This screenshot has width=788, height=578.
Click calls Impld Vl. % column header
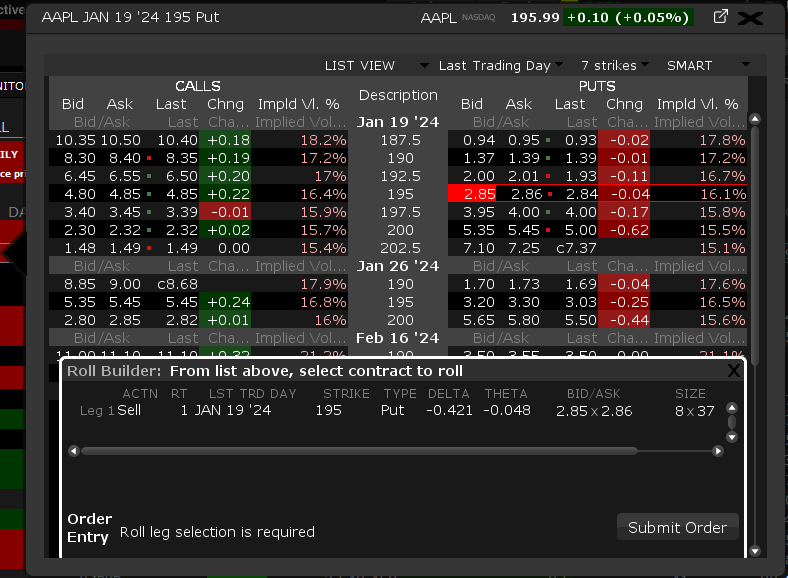click(299, 104)
